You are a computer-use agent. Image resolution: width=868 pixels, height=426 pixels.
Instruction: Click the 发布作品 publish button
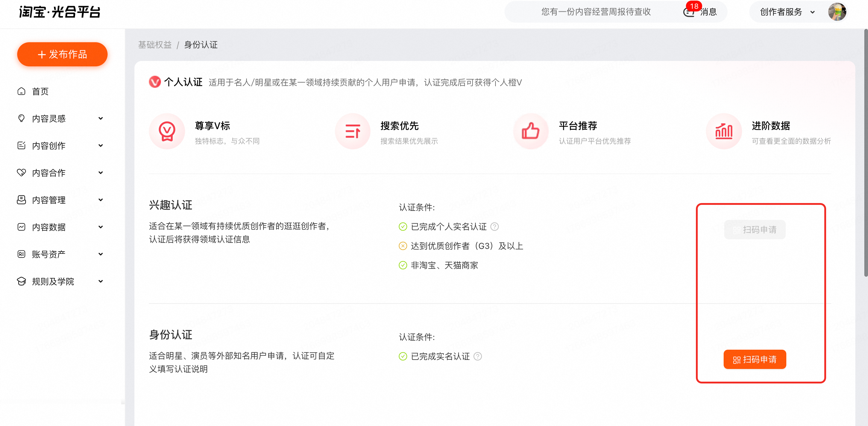click(62, 54)
